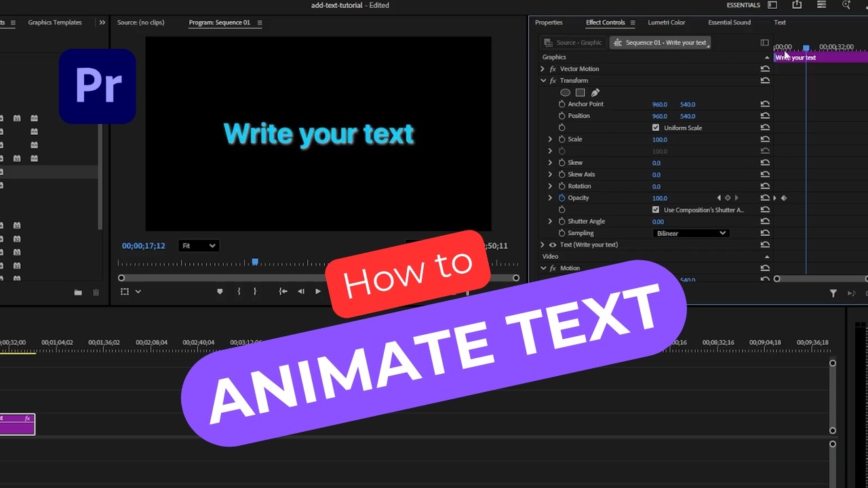Reset the Position parameter
Screen dimensions: 868x488
click(765, 116)
